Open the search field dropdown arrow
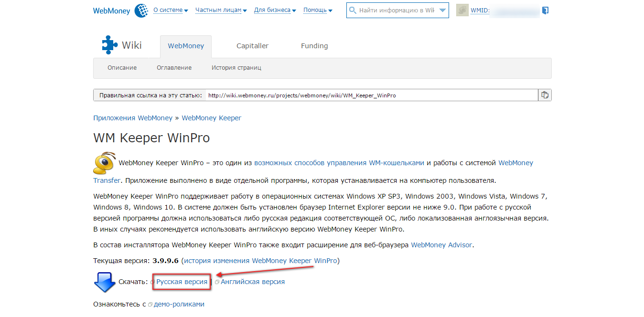The height and width of the screenshot is (317, 644). pyautogui.click(x=442, y=11)
